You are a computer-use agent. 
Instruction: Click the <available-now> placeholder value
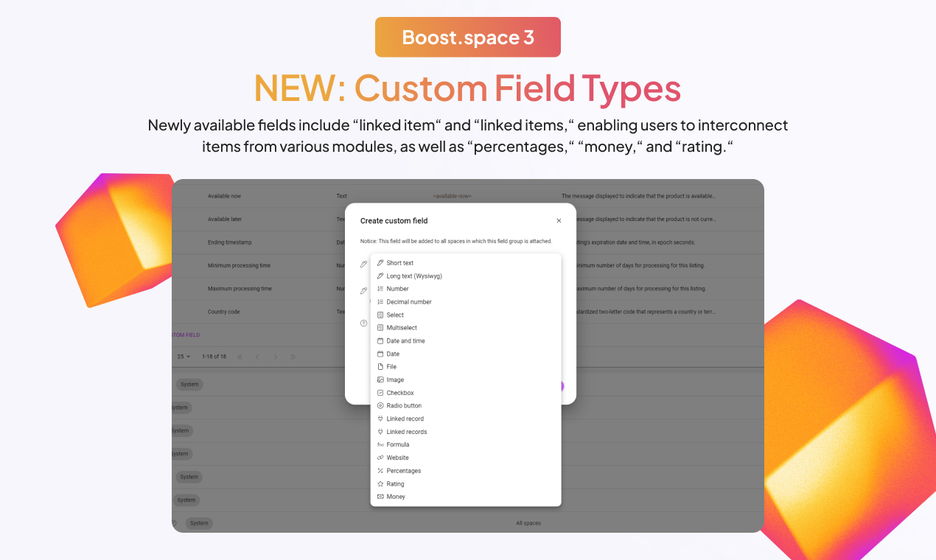(452, 196)
